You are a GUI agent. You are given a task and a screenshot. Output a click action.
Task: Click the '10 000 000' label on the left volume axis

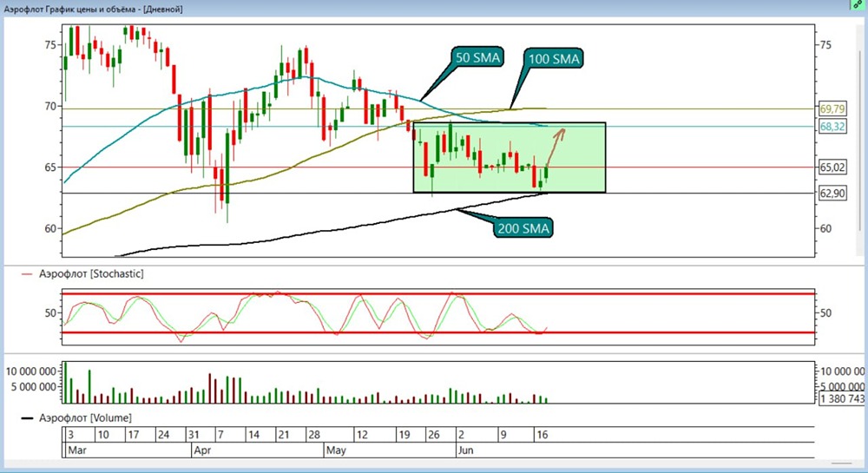[31, 371]
